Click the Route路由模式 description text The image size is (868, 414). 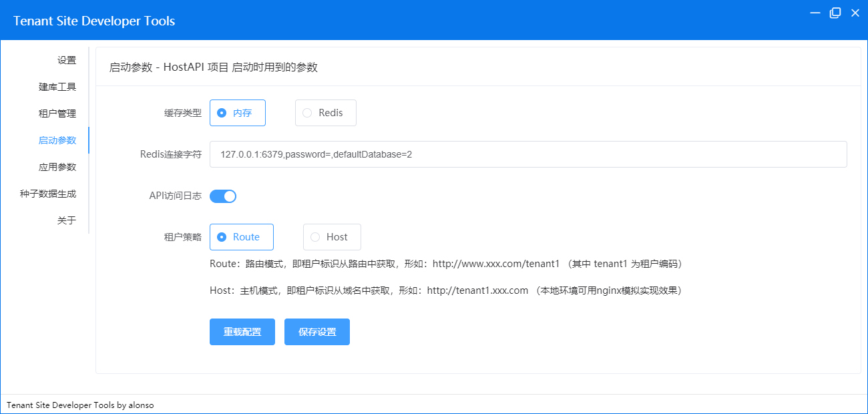tap(448, 264)
